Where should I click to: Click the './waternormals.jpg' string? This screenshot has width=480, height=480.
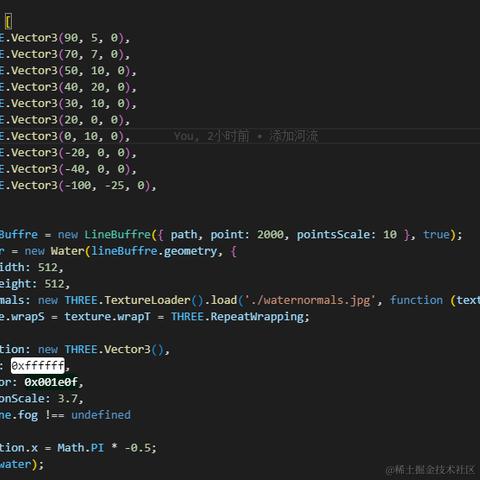313,300
